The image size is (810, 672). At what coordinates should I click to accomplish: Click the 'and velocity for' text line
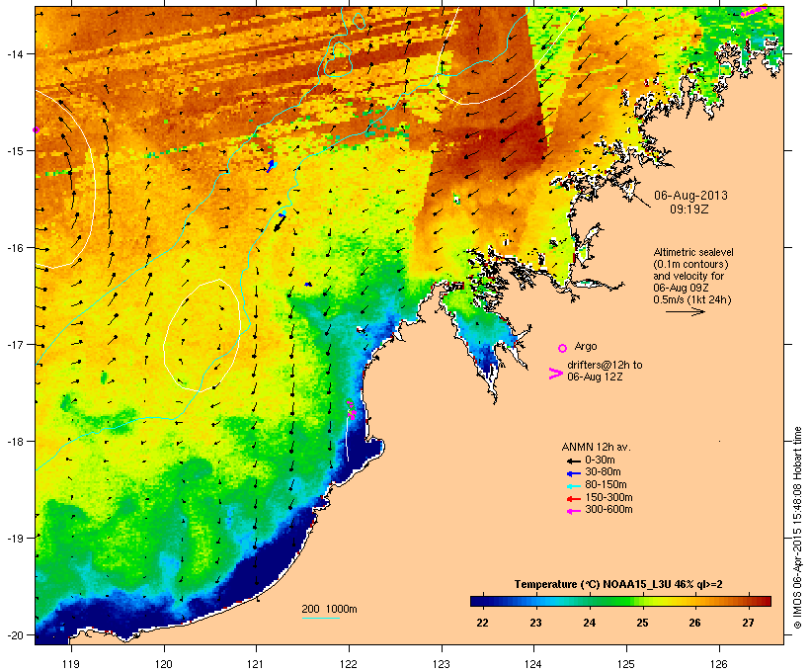(688, 276)
